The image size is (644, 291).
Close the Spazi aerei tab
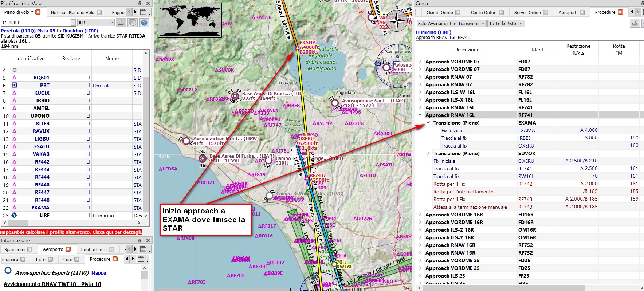(30, 249)
